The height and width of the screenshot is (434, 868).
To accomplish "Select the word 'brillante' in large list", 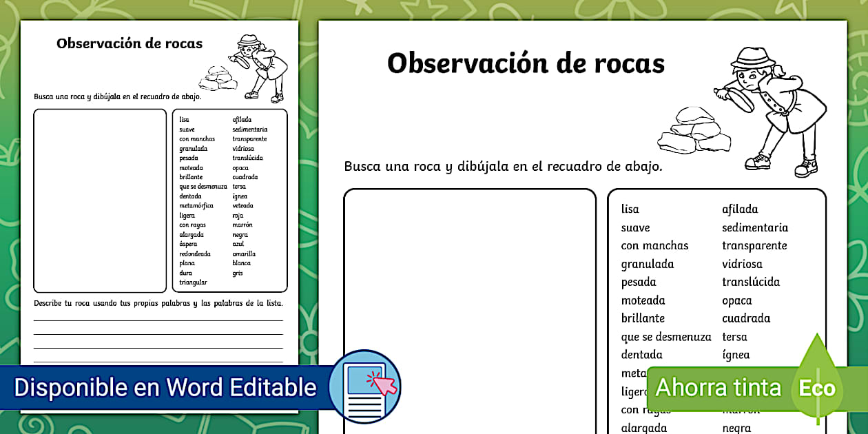I will 643,318.
